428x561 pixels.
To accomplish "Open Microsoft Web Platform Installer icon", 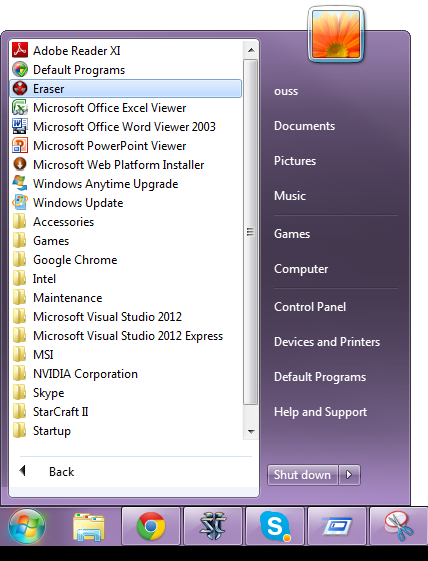I will 20,164.
